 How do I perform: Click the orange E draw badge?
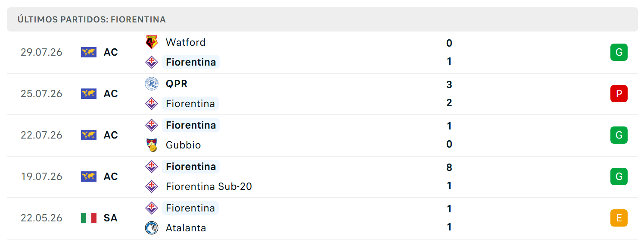pyautogui.click(x=619, y=218)
